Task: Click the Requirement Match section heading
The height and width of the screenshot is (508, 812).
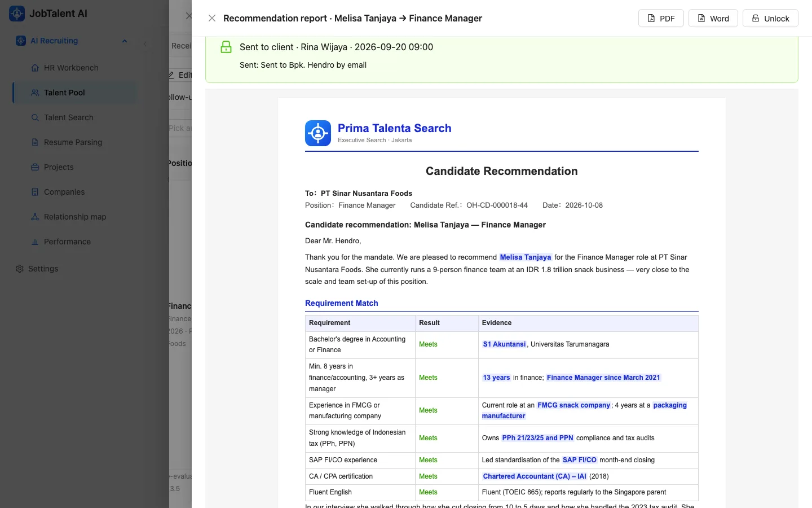Action: pyautogui.click(x=342, y=303)
